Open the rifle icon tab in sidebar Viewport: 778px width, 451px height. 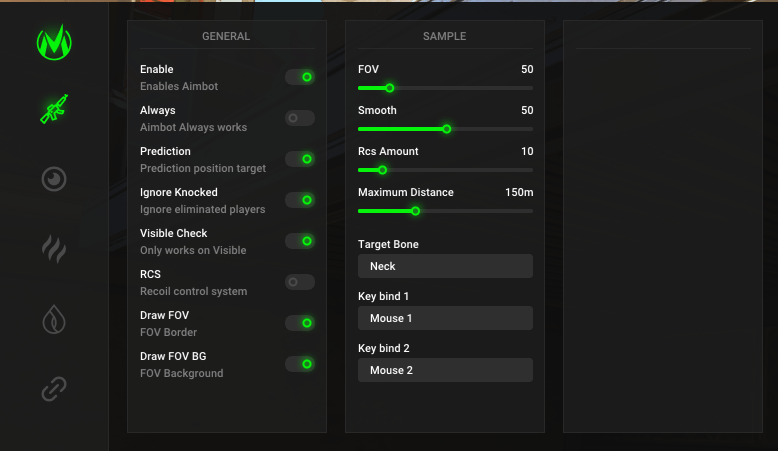[54, 110]
